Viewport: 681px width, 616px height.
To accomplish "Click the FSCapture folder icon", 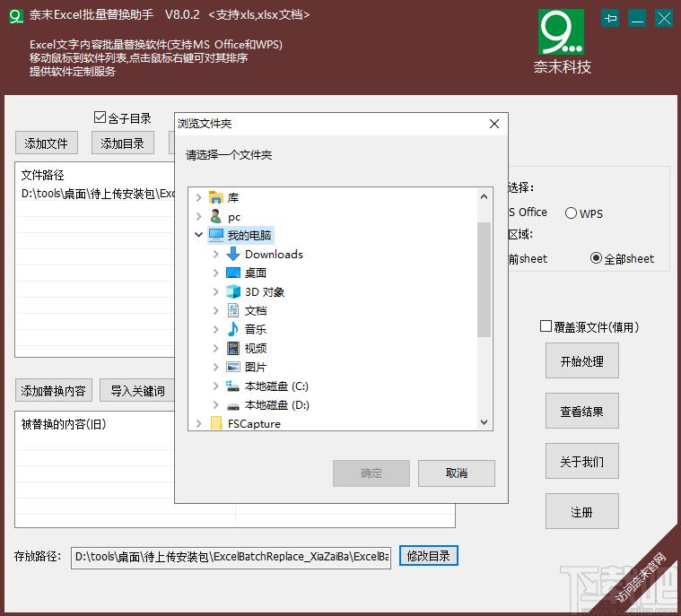I will click(216, 423).
